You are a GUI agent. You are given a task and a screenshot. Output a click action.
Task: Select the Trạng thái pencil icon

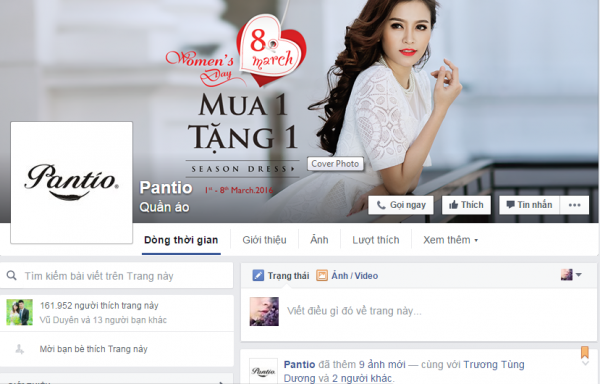coord(258,275)
